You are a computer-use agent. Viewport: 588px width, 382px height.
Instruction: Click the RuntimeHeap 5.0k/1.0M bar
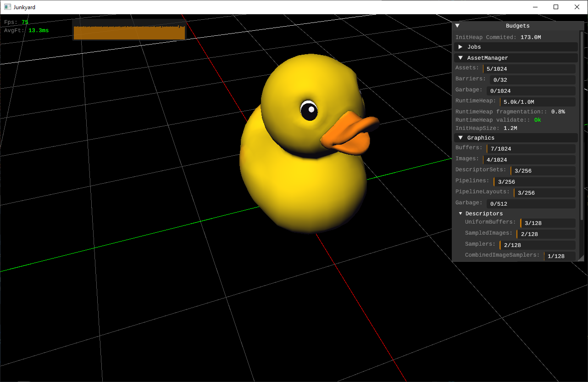pos(538,102)
